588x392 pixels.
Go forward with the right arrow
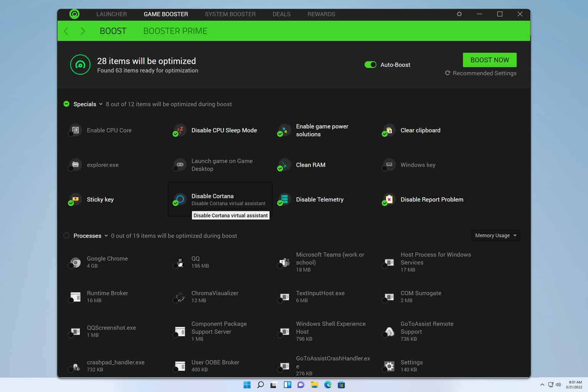click(83, 31)
